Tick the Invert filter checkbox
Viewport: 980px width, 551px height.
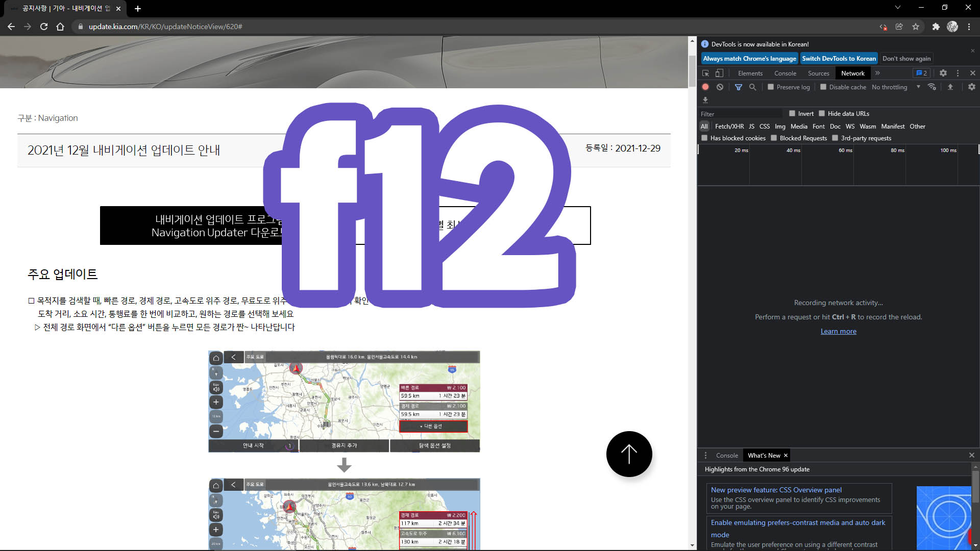[792, 114]
